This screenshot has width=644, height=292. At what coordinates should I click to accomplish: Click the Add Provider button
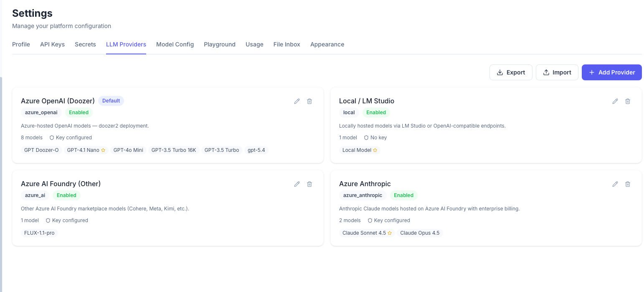(611, 72)
